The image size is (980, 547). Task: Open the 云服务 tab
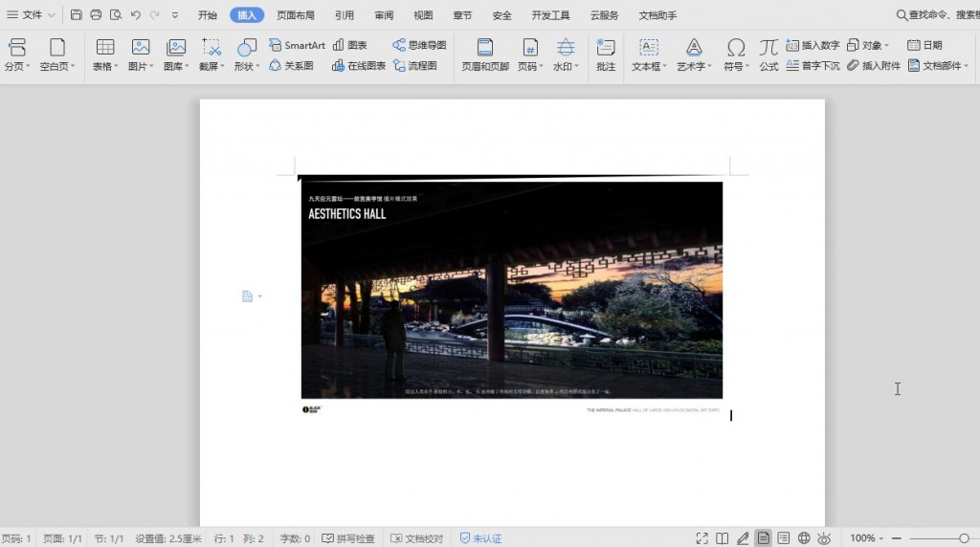coord(605,15)
